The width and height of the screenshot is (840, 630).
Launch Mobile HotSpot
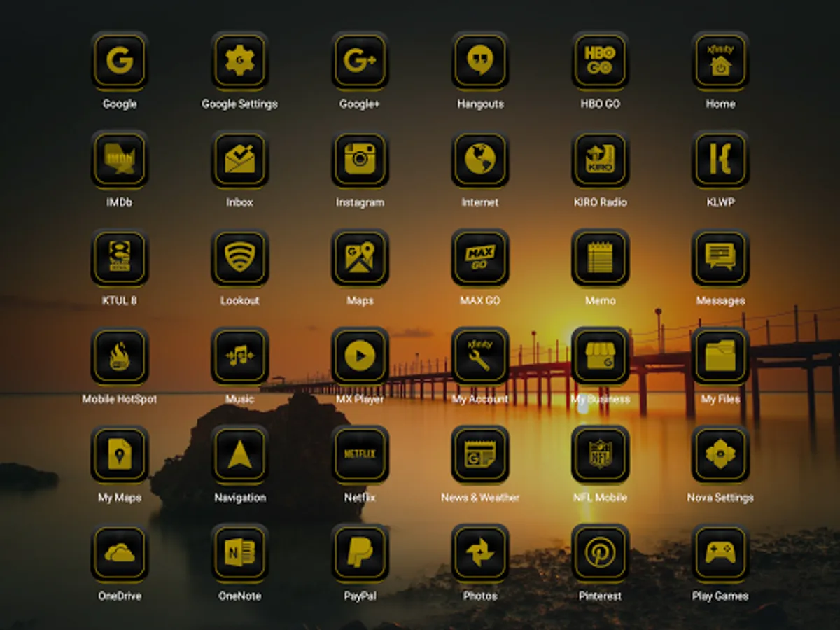120,356
